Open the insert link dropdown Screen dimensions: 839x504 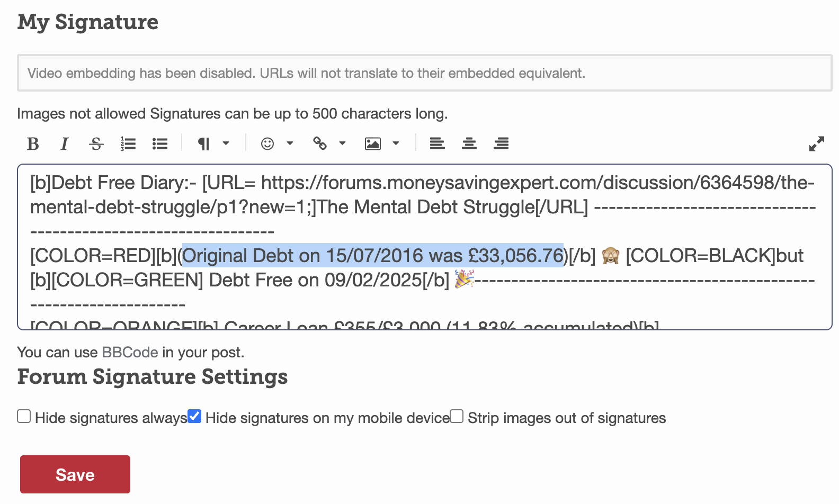329,143
